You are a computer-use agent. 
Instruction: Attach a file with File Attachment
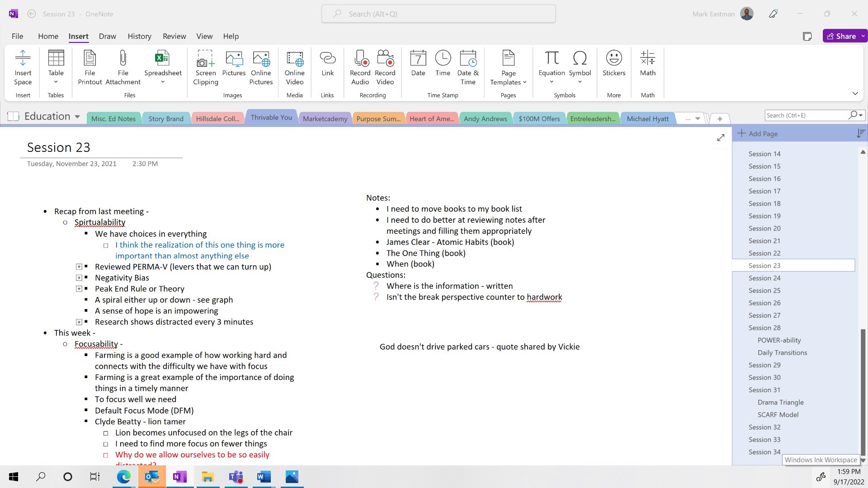pos(123,67)
